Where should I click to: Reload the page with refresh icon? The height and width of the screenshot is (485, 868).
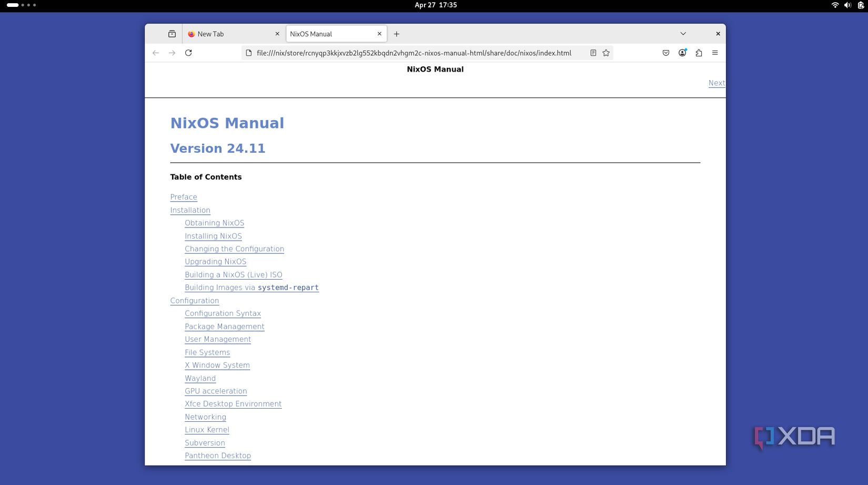pyautogui.click(x=188, y=53)
